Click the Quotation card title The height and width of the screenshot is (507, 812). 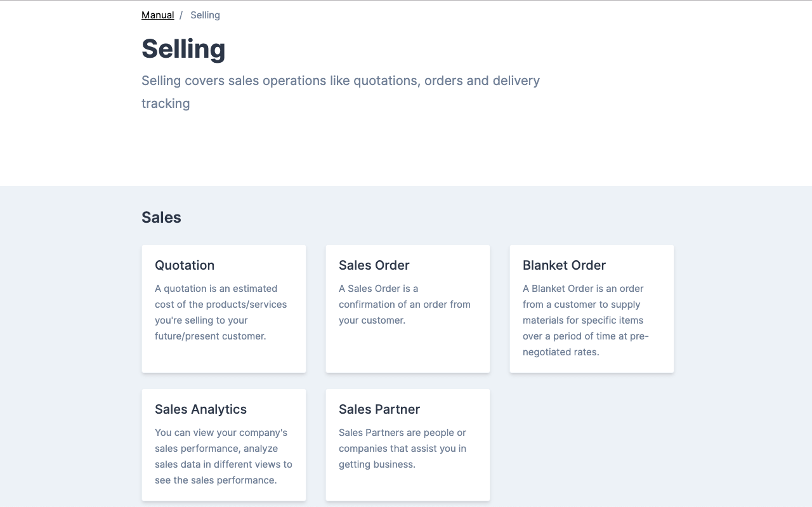click(185, 265)
